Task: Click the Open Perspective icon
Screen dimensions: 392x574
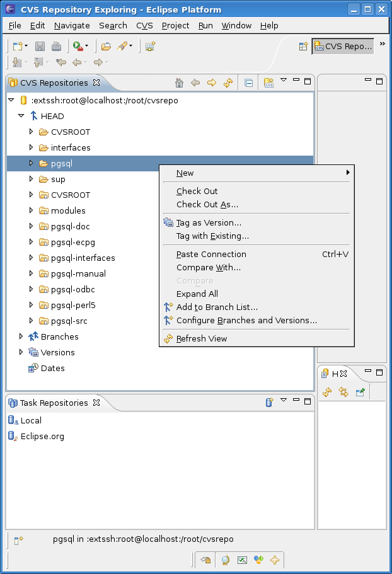Action: tap(303, 46)
